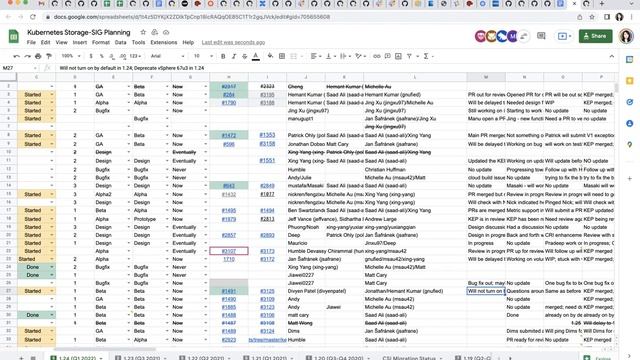Undo the last edit

17,56
